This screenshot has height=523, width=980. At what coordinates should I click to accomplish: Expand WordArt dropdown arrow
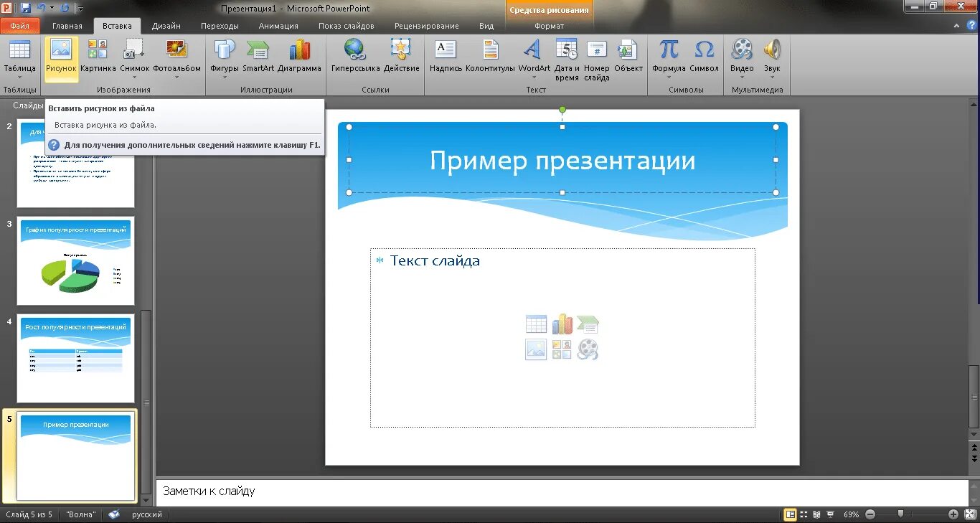[x=534, y=77]
